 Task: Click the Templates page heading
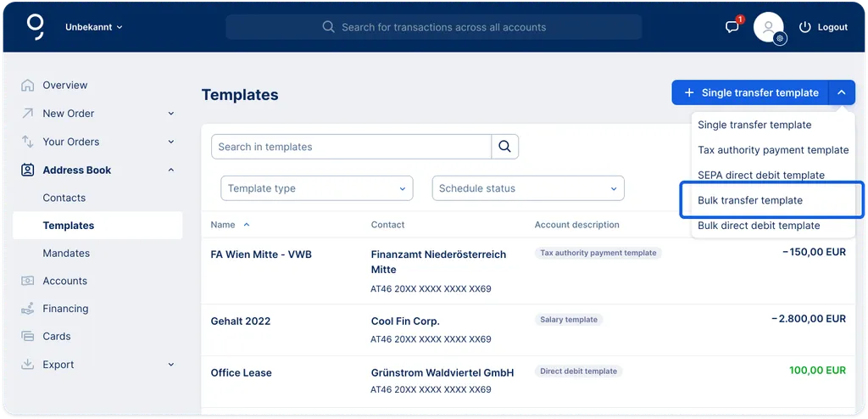(240, 95)
